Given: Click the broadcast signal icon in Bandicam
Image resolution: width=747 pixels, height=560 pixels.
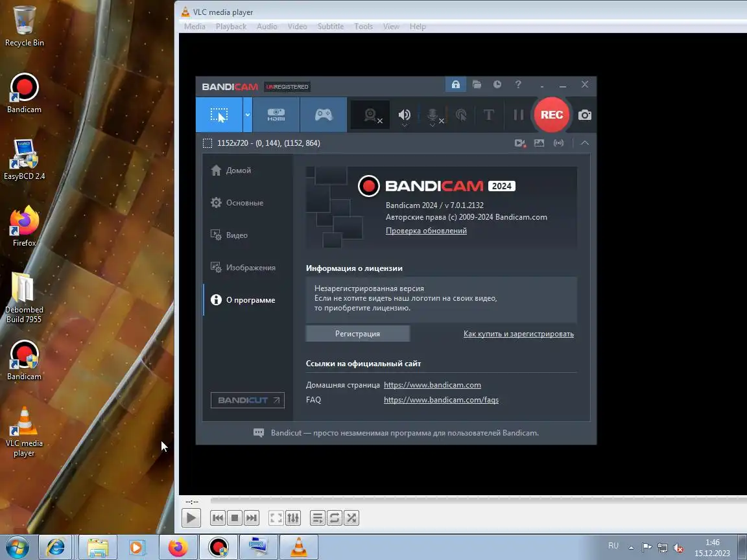Looking at the screenshot, I should [x=558, y=143].
